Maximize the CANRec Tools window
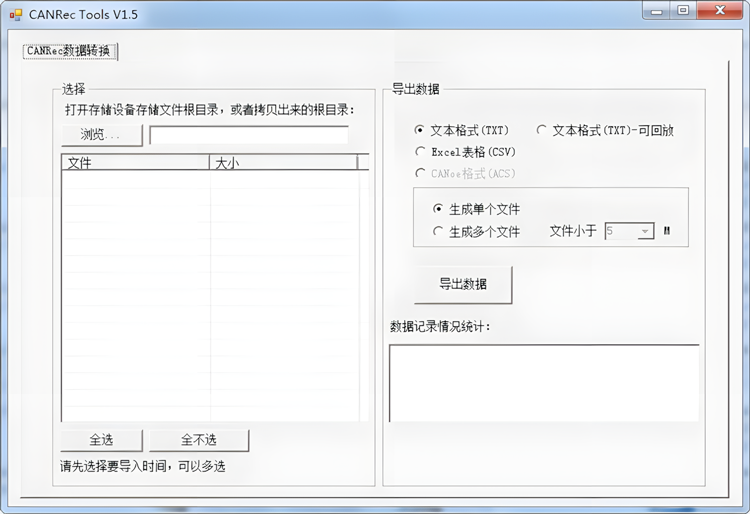Viewport: 750px width, 514px height. [x=684, y=11]
